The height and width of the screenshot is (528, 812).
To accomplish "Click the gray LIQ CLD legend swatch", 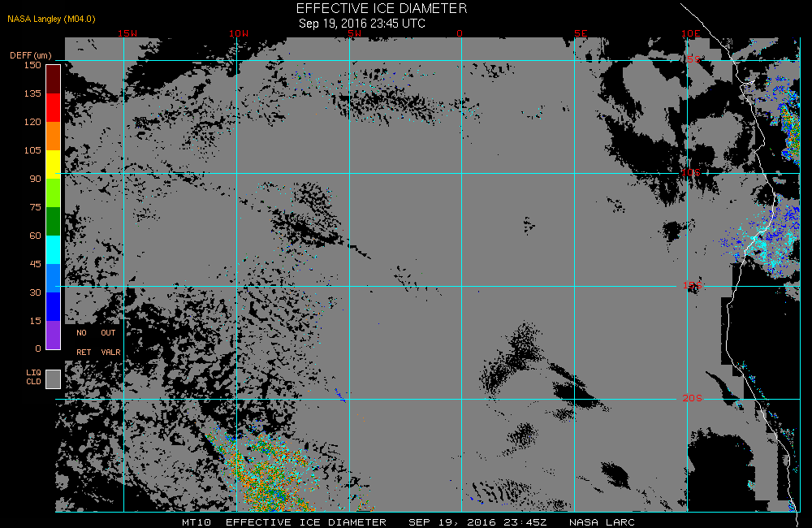I will coord(54,379).
